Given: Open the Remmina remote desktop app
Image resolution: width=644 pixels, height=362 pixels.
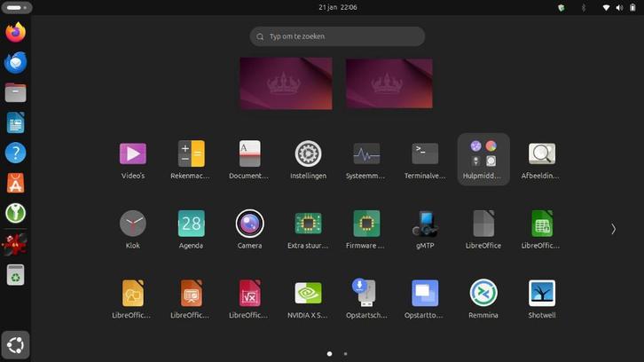Looking at the screenshot, I should (483, 294).
